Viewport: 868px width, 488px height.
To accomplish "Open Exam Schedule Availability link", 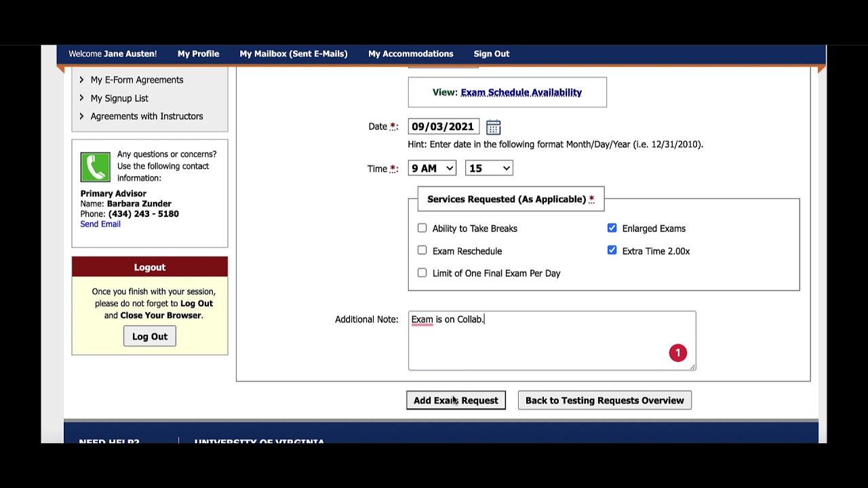I will tap(521, 92).
